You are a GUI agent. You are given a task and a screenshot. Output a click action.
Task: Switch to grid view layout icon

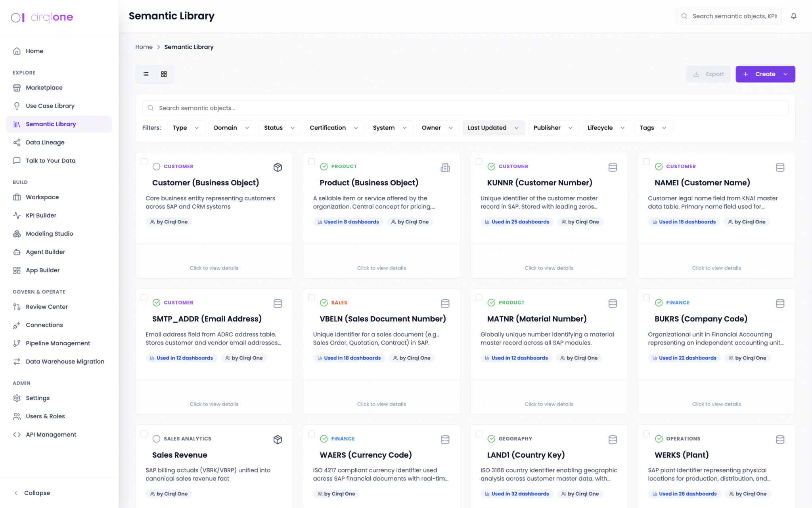[x=164, y=74]
